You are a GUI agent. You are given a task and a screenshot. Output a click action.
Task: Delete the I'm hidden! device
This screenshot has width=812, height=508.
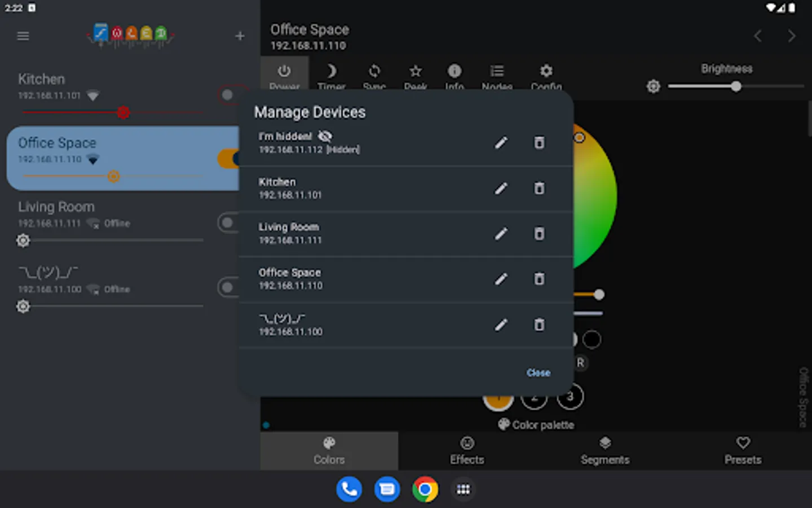coord(540,143)
